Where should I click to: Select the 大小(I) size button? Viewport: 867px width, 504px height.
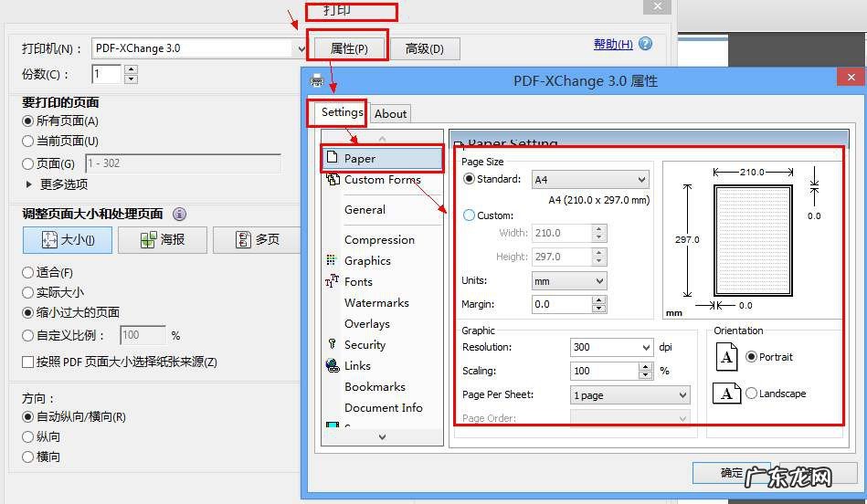click(68, 239)
